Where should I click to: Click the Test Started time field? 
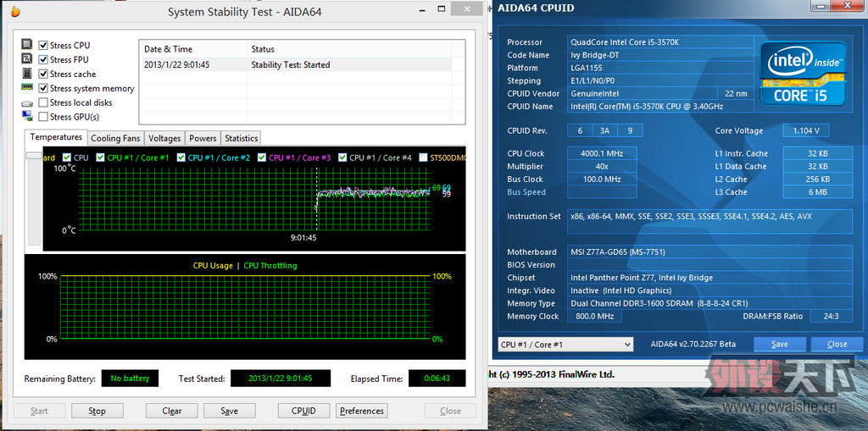coord(280,379)
